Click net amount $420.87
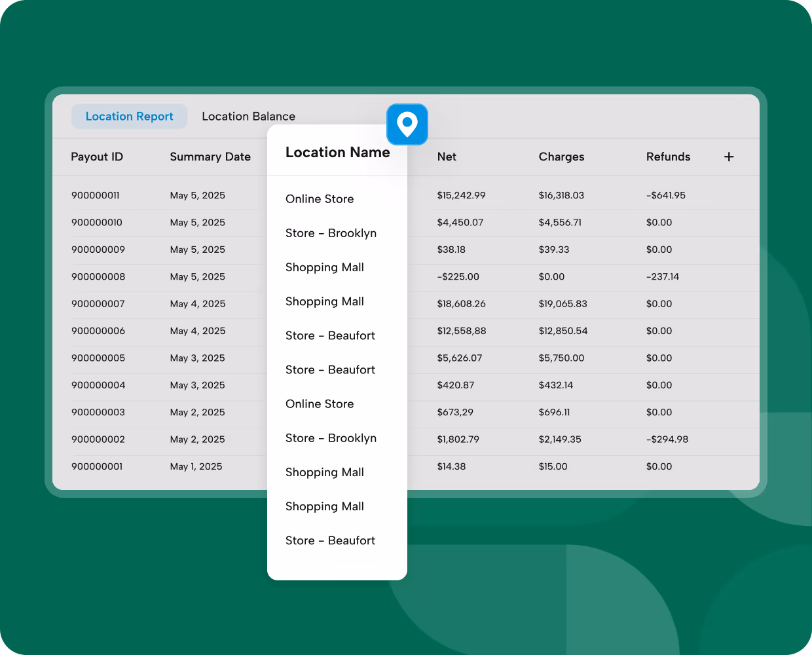This screenshot has height=655, width=812. tap(455, 385)
